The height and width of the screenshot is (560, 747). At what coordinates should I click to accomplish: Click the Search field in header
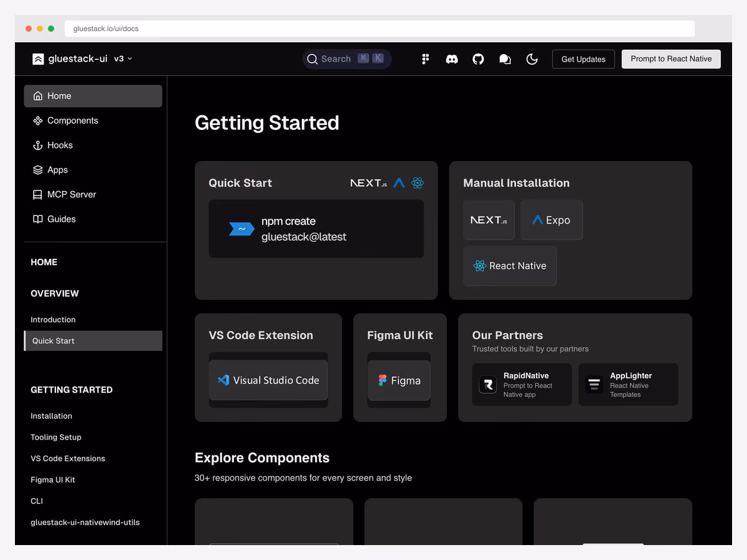pyautogui.click(x=347, y=59)
